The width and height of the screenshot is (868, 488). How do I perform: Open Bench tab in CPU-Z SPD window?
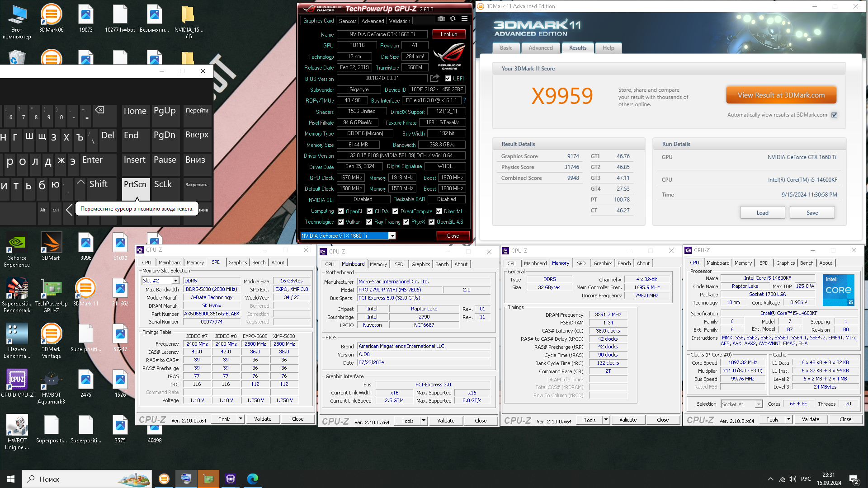pos(259,263)
